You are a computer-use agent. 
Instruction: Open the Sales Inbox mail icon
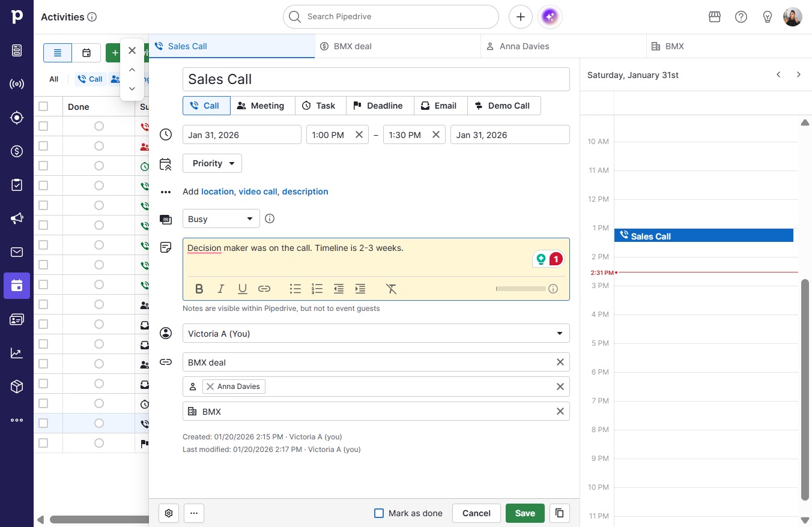pyautogui.click(x=17, y=252)
